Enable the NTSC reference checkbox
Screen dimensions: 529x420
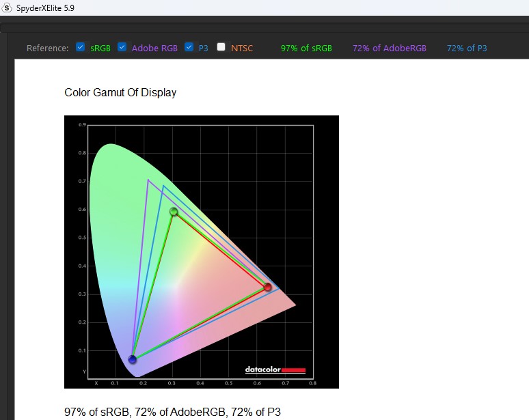pyautogui.click(x=221, y=48)
